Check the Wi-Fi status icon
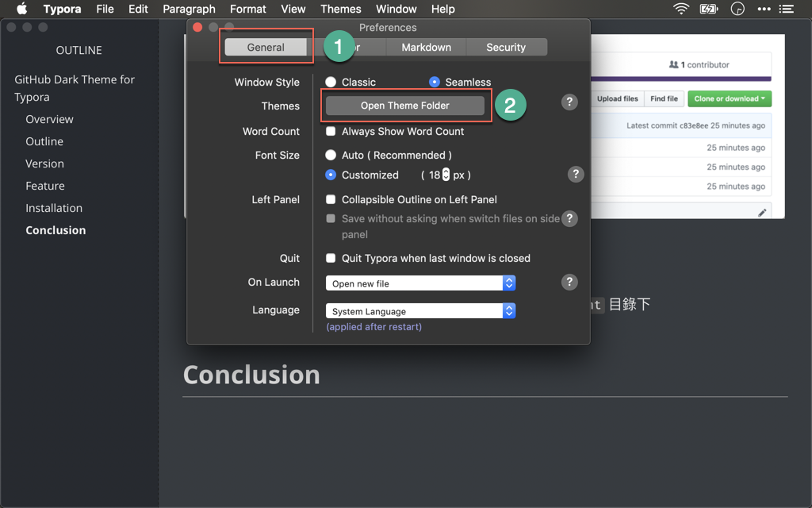 [x=681, y=9]
